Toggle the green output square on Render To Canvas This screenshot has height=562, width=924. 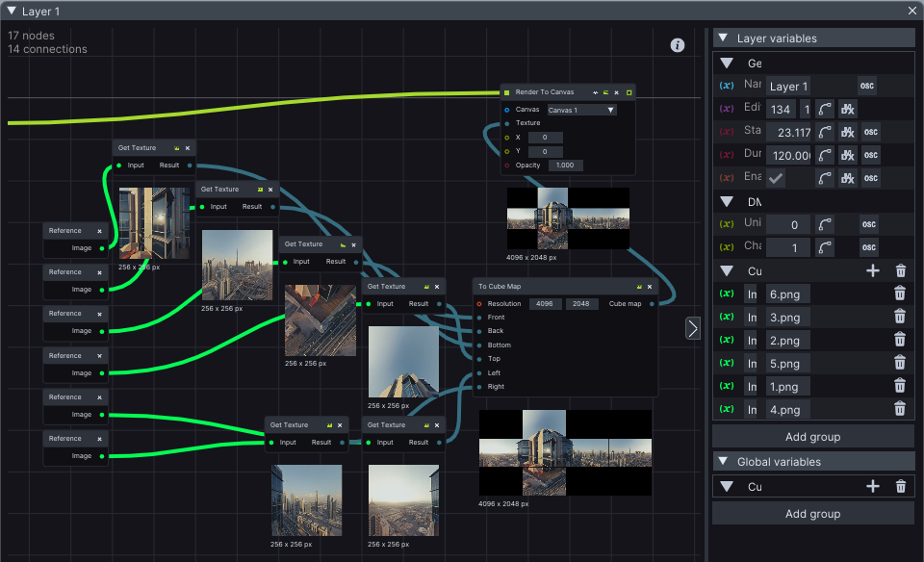[629, 92]
